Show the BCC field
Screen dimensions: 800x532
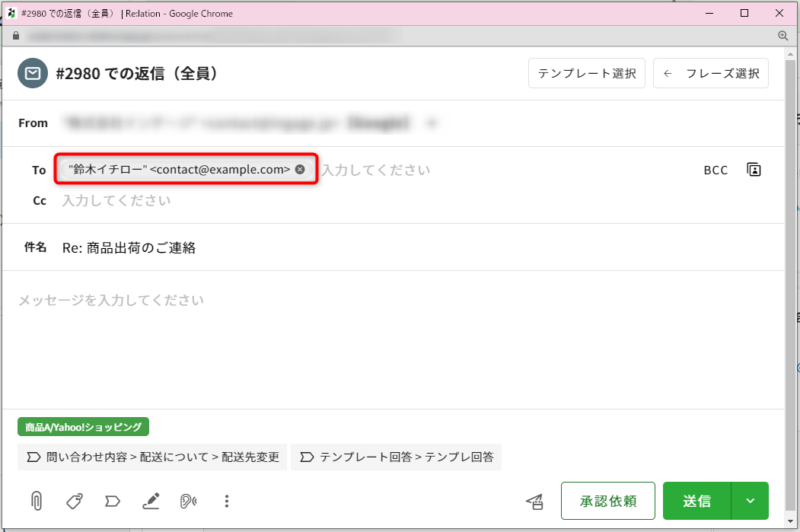(x=716, y=170)
